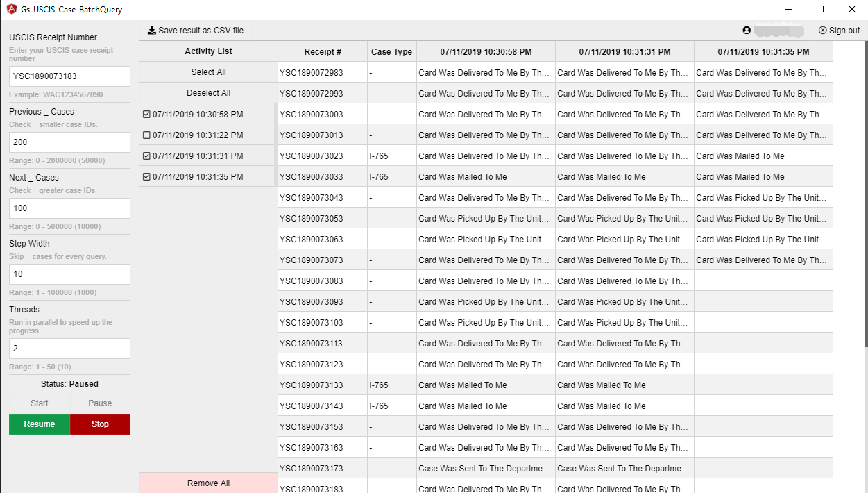The height and width of the screenshot is (493, 868).
Task: Click the 07/11/2019 10:31:31 PM column header
Action: [x=624, y=52]
